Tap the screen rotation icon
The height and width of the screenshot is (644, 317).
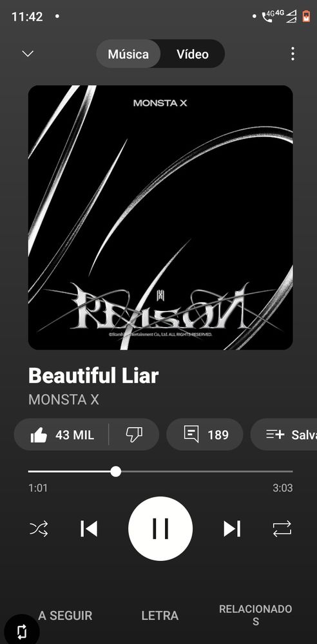pos(22,631)
